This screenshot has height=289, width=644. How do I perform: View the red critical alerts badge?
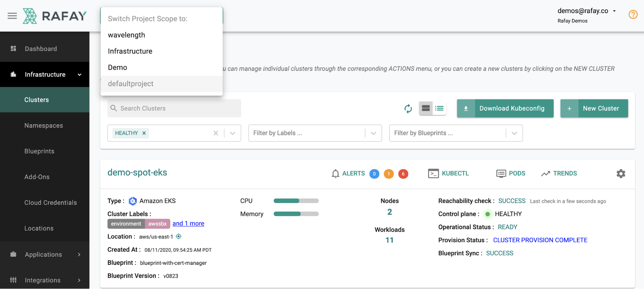(x=403, y=174)
